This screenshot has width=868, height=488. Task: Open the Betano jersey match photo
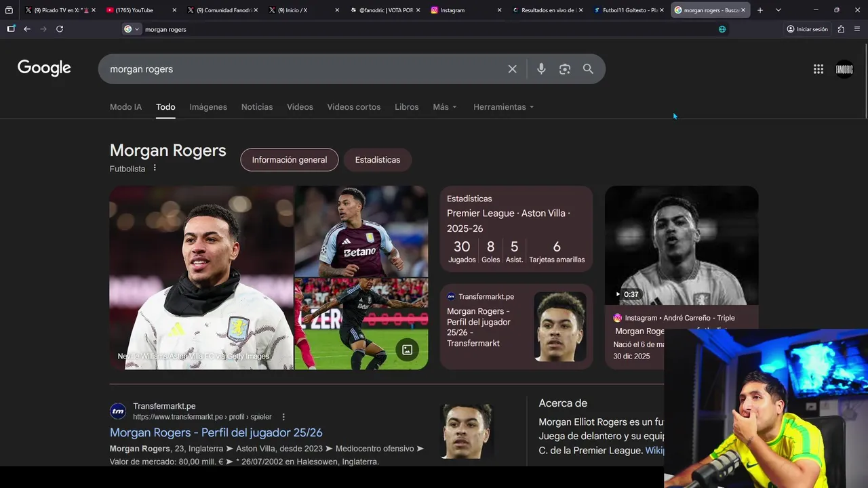coord(361,231)
